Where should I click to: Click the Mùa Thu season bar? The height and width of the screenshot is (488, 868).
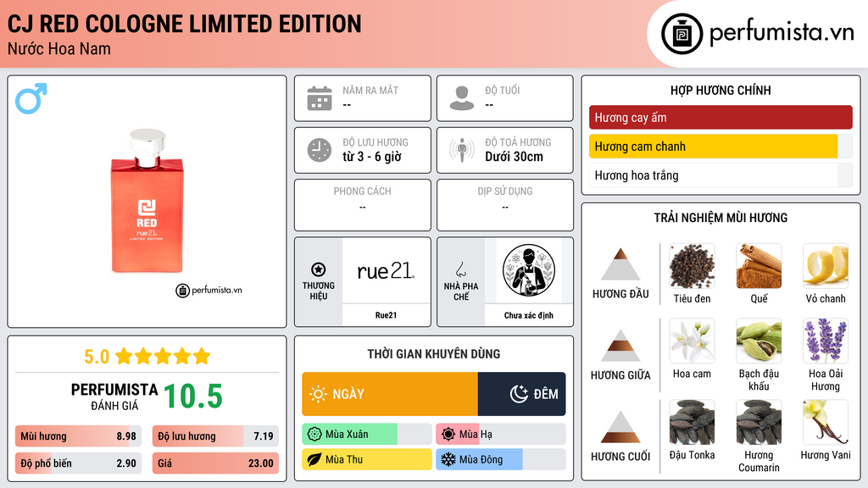(367, 459)
